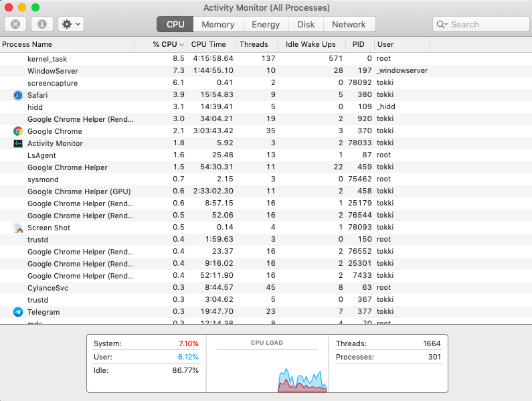532x401 pixels.
Task: Click the window title Activity Monitor (All Processes)
Action: pyautogui.click(x=266, y=7)
